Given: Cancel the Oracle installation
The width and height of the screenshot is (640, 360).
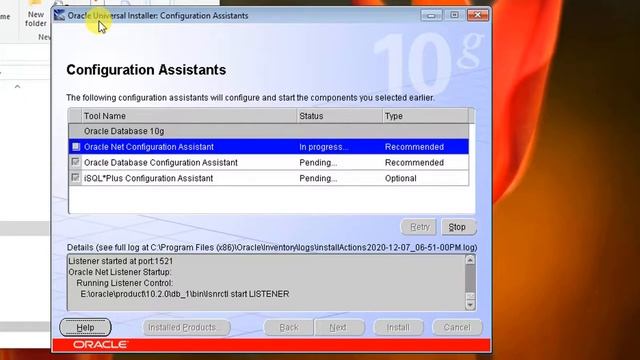Looking at the screenshot, I should click(457, 327).
